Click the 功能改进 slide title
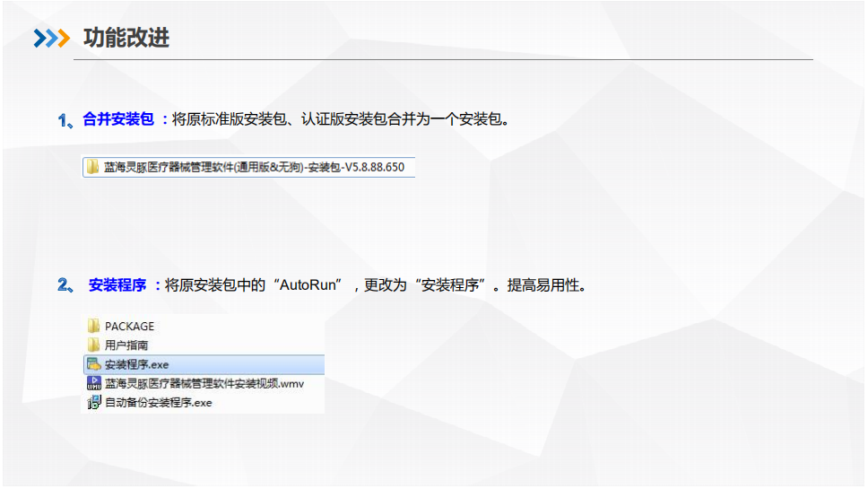This screenshot has height=489, width=868. coord(126,38)
